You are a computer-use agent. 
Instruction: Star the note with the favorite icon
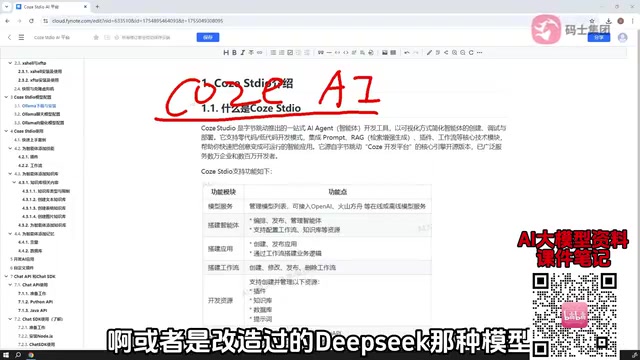point(96,37)
